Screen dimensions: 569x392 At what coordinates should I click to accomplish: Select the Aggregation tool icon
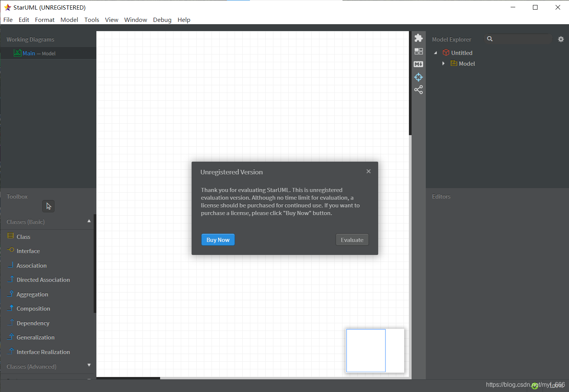[x=11, y=293]
